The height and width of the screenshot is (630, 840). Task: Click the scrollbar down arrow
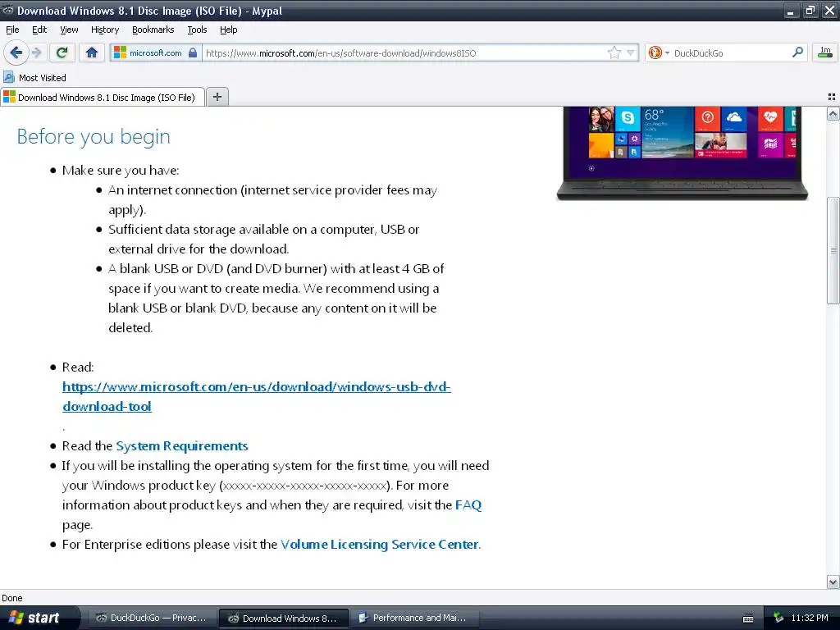click(833, 582)
